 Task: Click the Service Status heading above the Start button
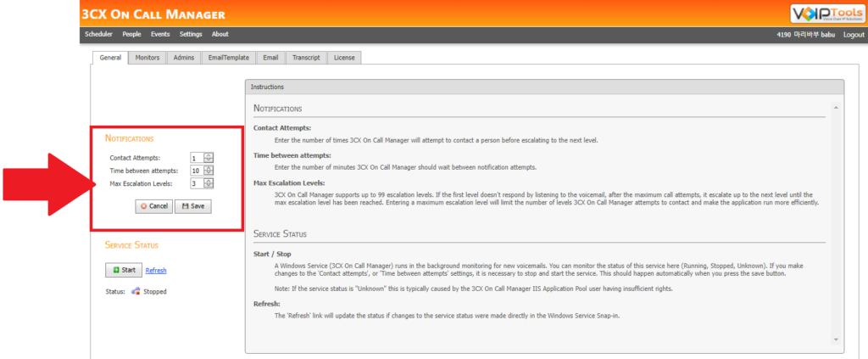click(131, 245)
